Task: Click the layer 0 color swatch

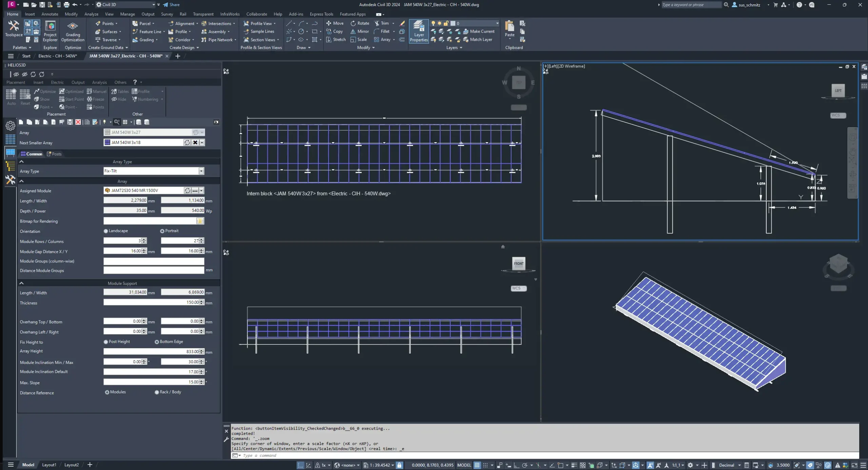Action: (x=453, y=23)
